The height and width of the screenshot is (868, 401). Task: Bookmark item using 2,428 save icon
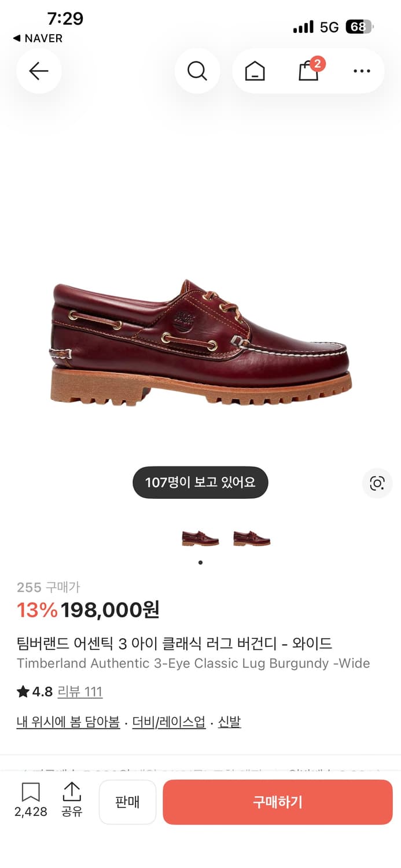click(x=31, y=800)
